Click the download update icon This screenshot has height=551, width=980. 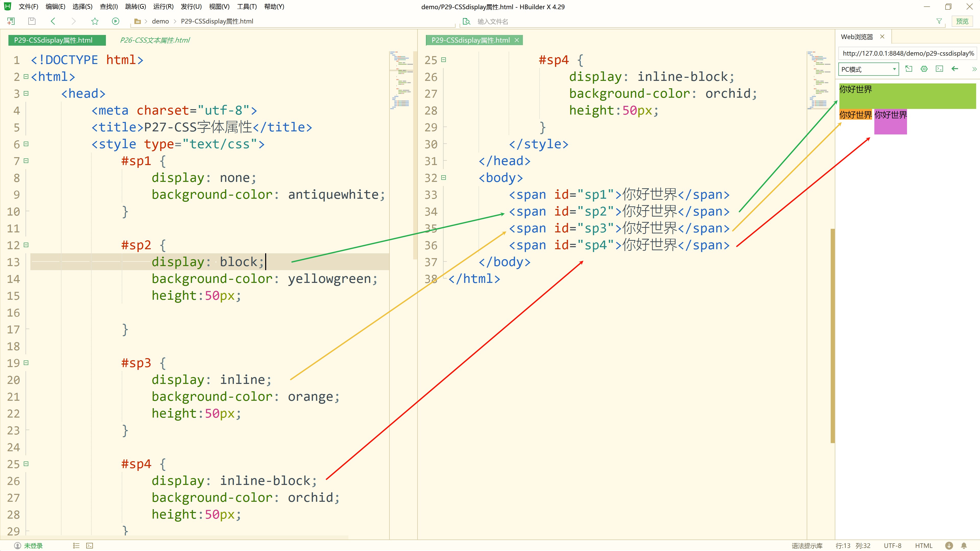949,546
